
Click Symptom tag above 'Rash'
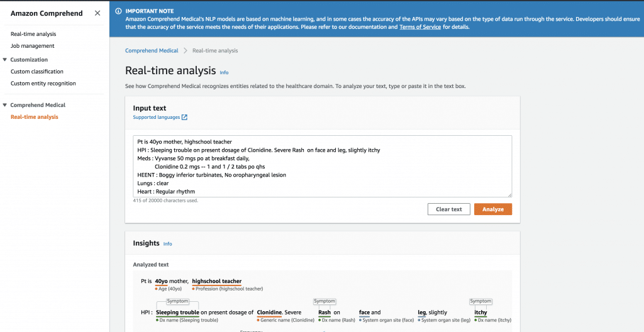click(x=325, y=301)
